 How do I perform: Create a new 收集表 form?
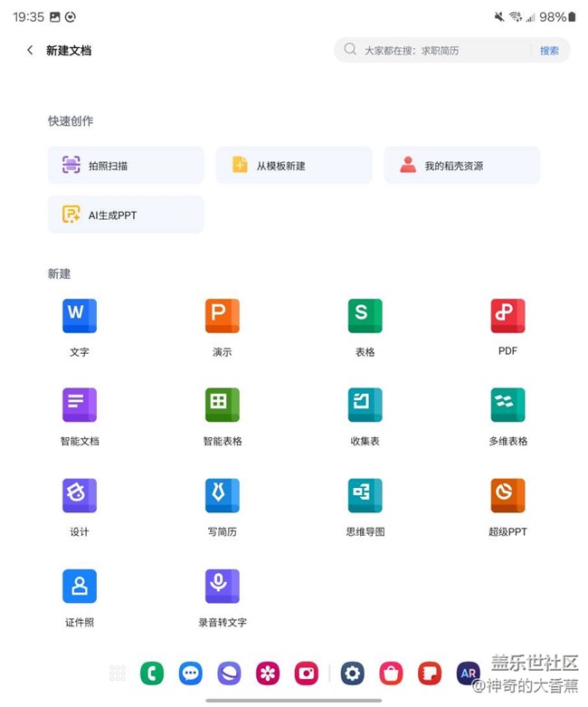pyautogui.click(x=365, y=406)
